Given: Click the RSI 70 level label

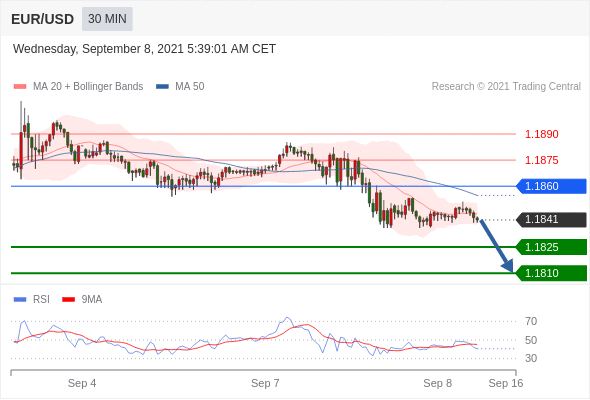Looking at the screenshot, I should (531, 321).
